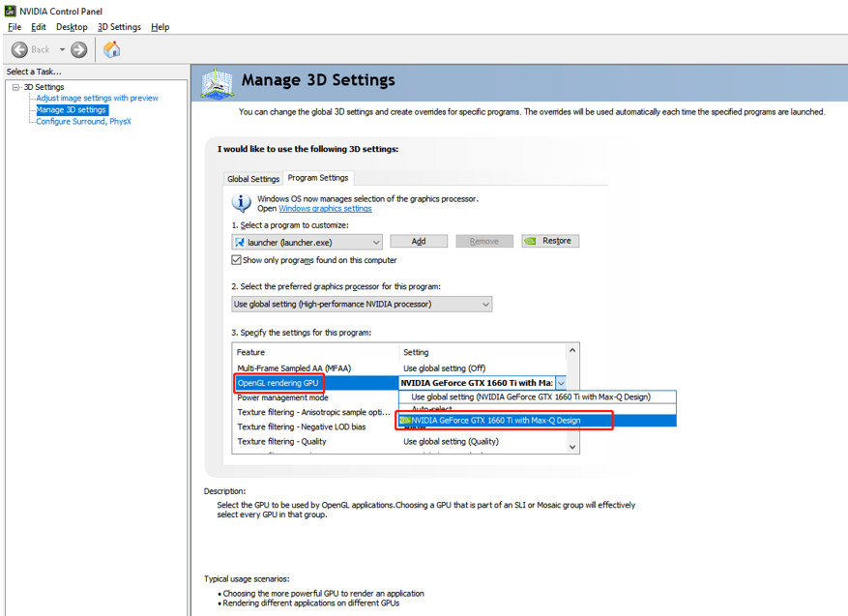848x616 pixels.
Task: Click the Manage 3D Settings header icon
Action: click(218, 84)
